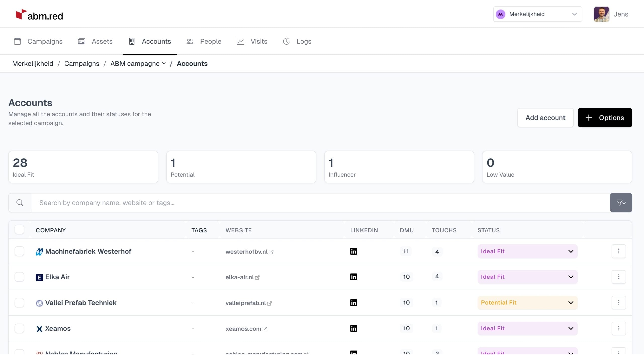Click Jens profile avatar
The width and height of the screenshot is (644, 355).
click(x=601, y=14)
